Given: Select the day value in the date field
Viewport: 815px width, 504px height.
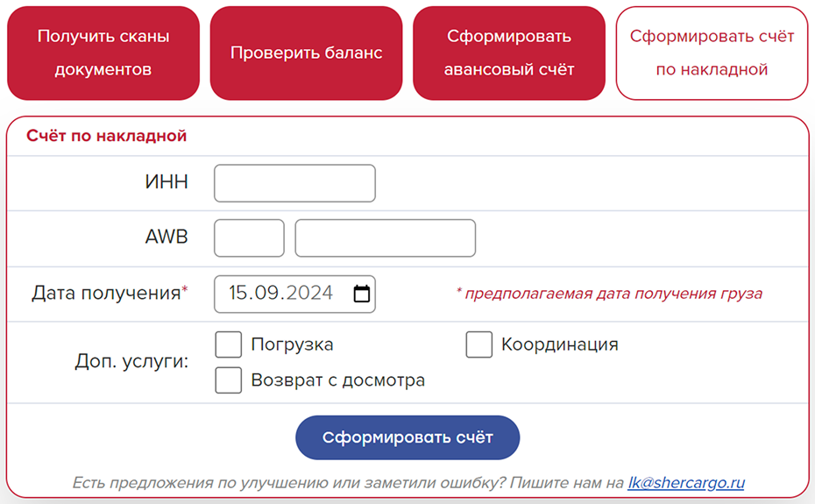Looking at the screenshot, I should click(x=239, y=294).
